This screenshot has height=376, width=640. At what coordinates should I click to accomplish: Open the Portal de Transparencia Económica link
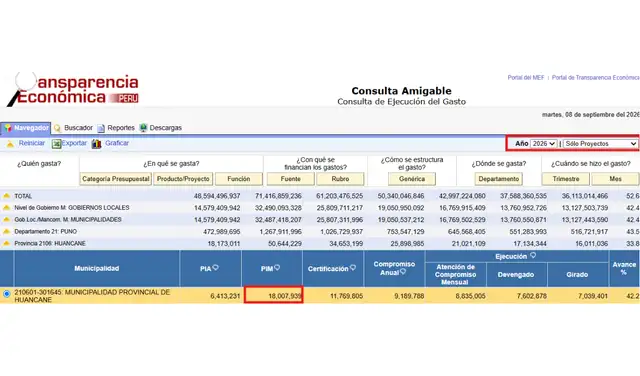click(x=596, y=78)
